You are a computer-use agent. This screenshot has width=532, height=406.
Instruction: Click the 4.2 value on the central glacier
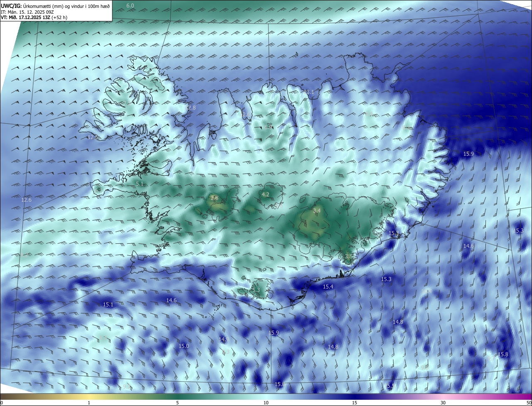(x=265, y=195)
